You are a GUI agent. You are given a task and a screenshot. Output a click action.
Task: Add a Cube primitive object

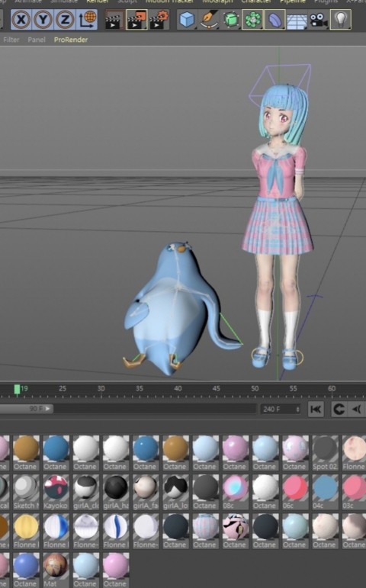(187, 20)
